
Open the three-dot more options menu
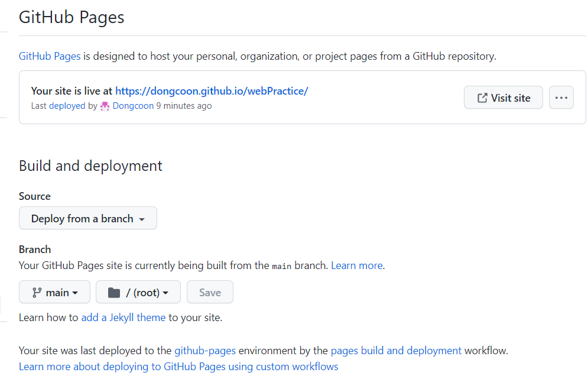(561, 98)
